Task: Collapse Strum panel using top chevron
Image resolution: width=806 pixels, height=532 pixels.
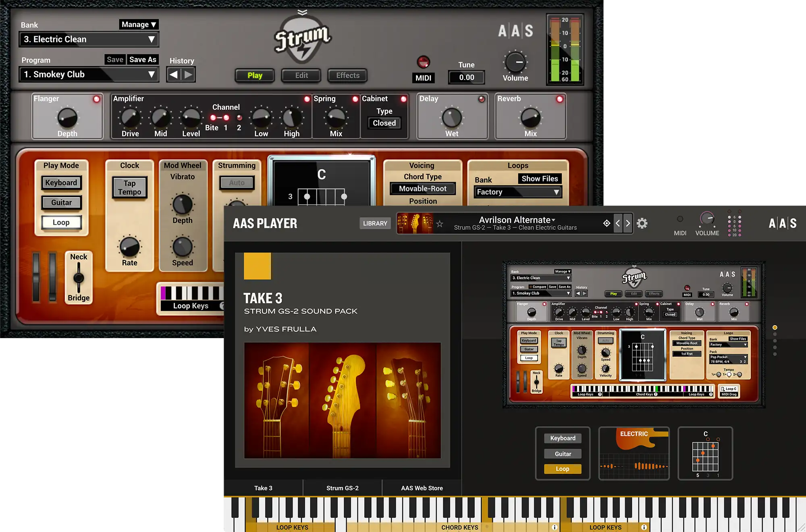Action: pyautogui.click(x=302, y=12)
